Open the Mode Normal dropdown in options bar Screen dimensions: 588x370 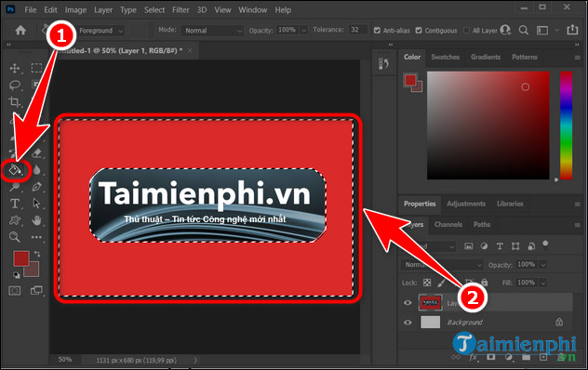pos(212,31)
